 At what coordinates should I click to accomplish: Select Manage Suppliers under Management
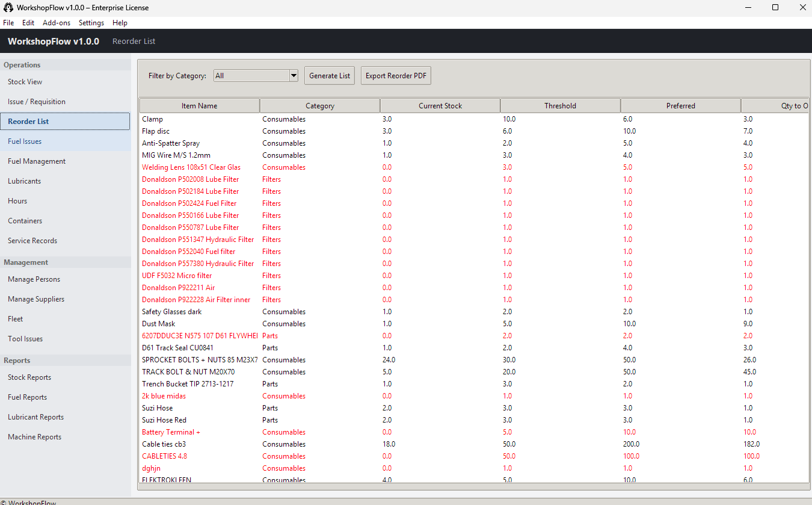(x=35, y=299)
